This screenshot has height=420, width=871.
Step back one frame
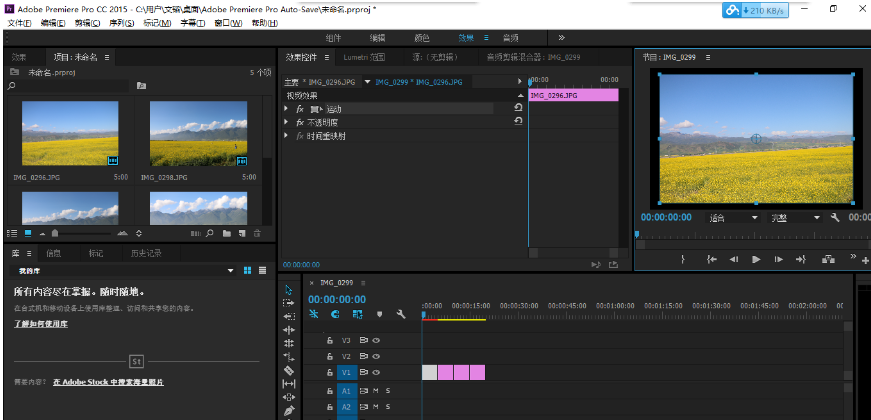pos(734,259)
